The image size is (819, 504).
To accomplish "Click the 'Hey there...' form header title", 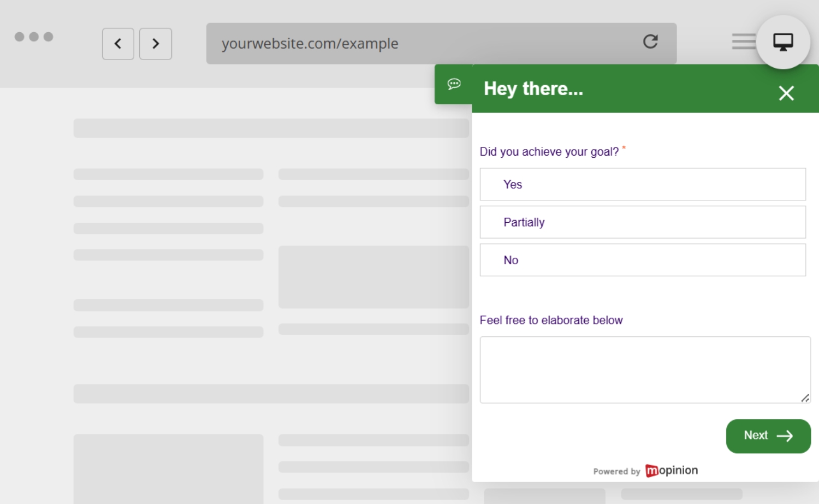I will pyautogui.click(x=533, y=89).
